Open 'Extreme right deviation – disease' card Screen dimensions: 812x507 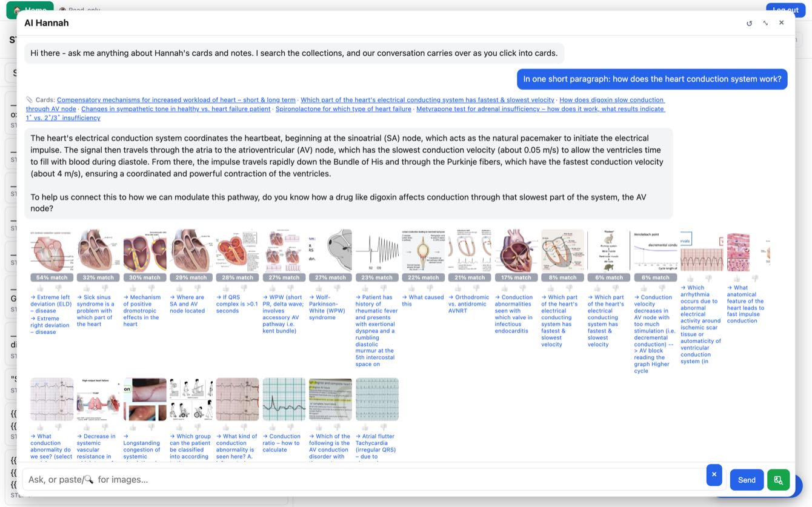tap(50, 325)
